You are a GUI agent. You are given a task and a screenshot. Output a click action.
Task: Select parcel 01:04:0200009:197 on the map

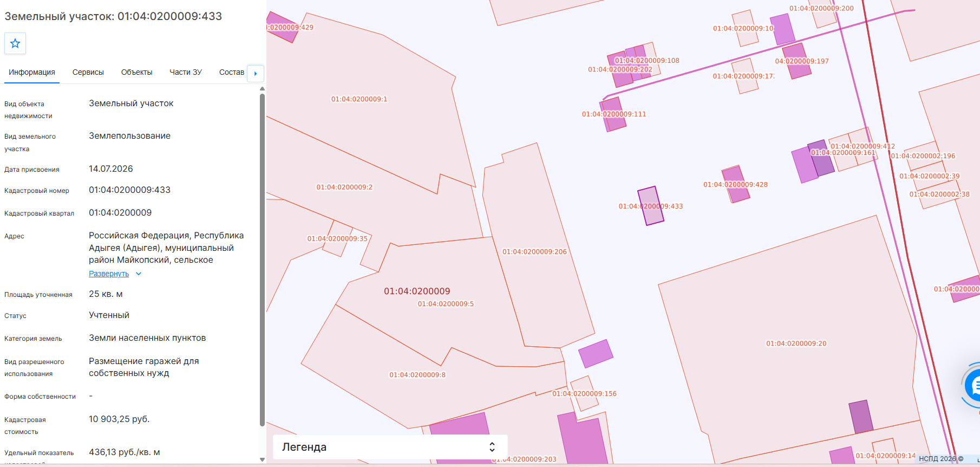click(x=798, y=61)
